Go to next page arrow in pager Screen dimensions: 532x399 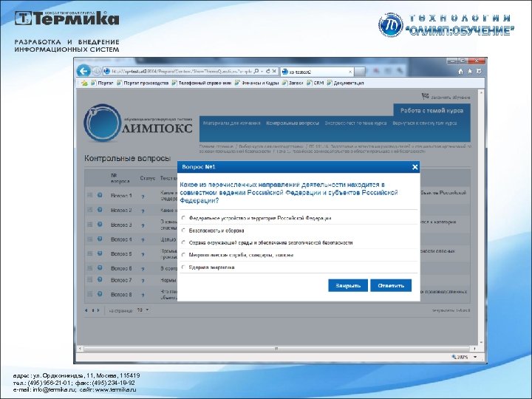[x=98, y=310]
